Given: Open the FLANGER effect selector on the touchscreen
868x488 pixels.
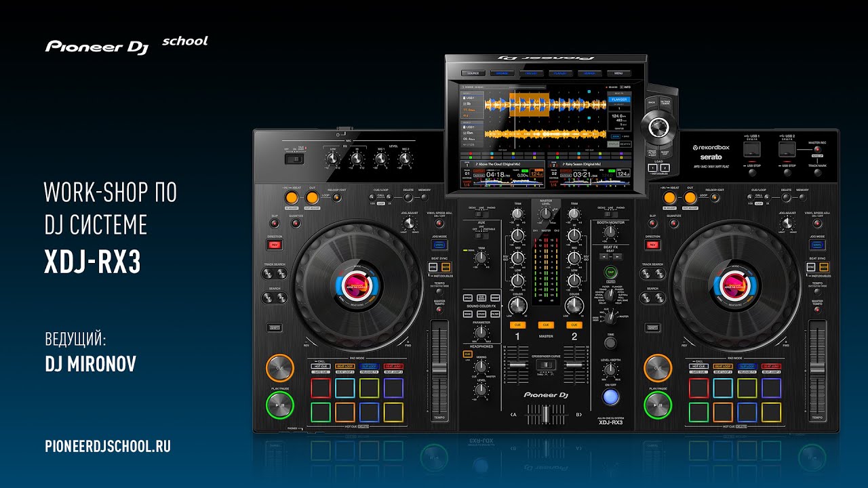Looking at the screenshot, I should 618,99.
